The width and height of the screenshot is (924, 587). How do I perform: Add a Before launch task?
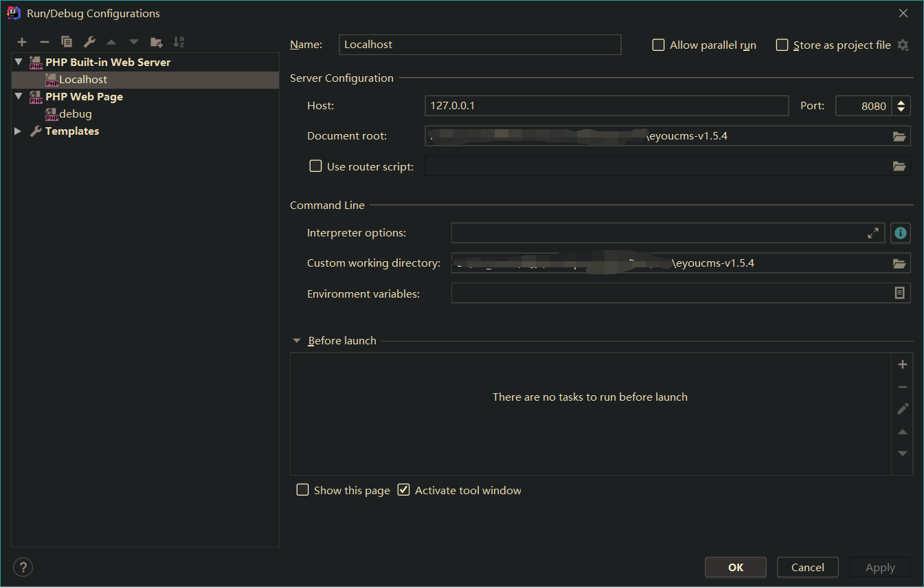903,364
